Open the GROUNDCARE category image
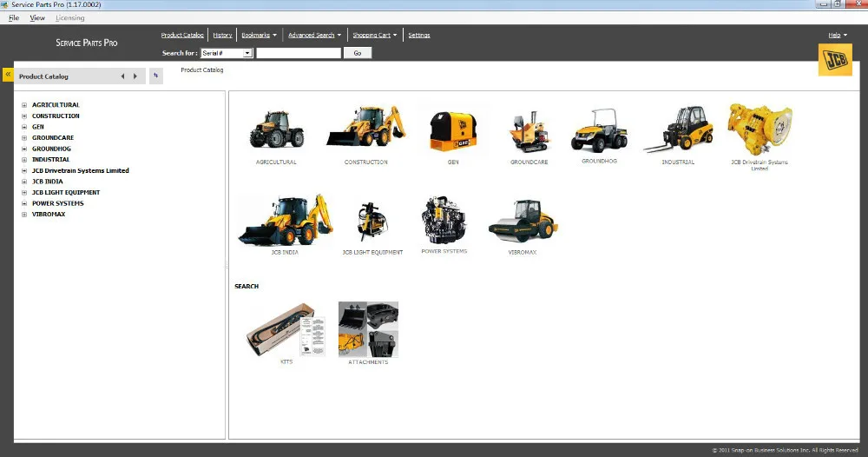868x457 pixels. (529, 131)
